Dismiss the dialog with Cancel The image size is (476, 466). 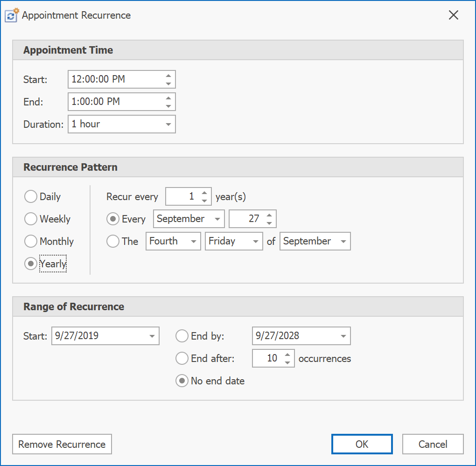(433, 444)
